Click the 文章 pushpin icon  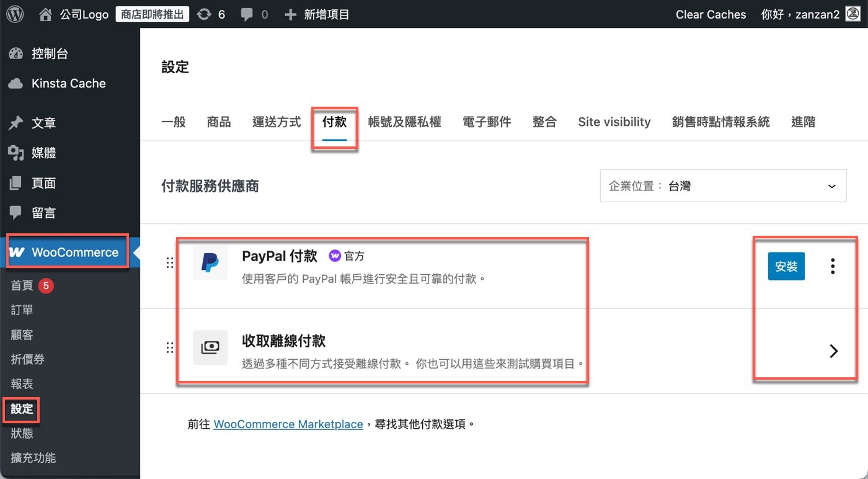16,123
